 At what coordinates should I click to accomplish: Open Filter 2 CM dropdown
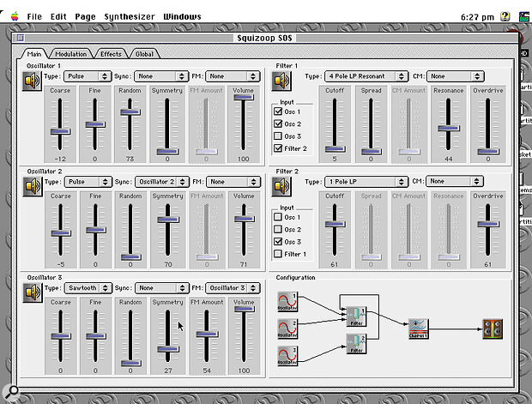[x=455, y=182]
